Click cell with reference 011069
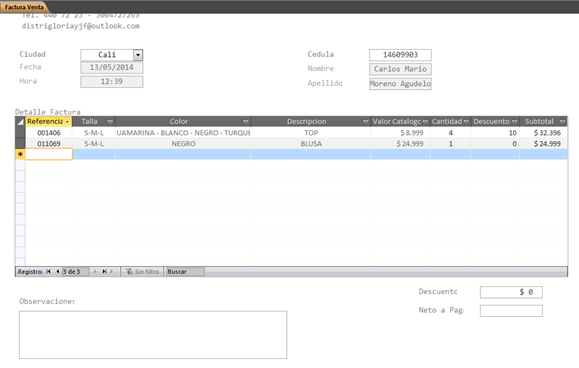 [x=49, y=144]
